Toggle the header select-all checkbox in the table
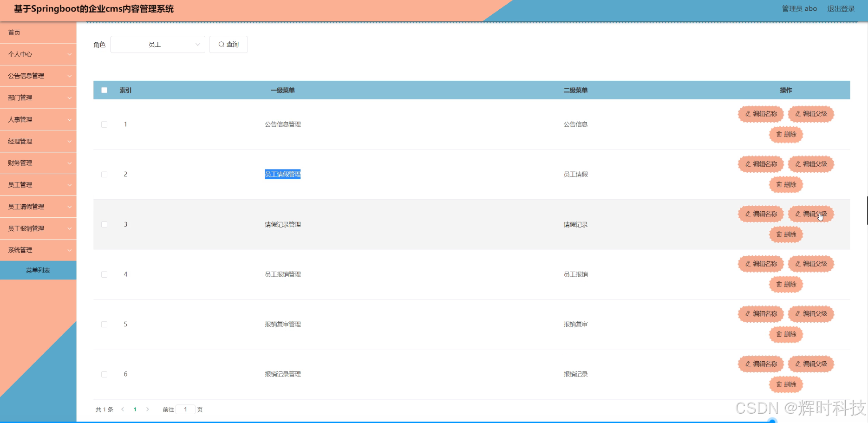868x423 pixels. click(x=104, y=90)
